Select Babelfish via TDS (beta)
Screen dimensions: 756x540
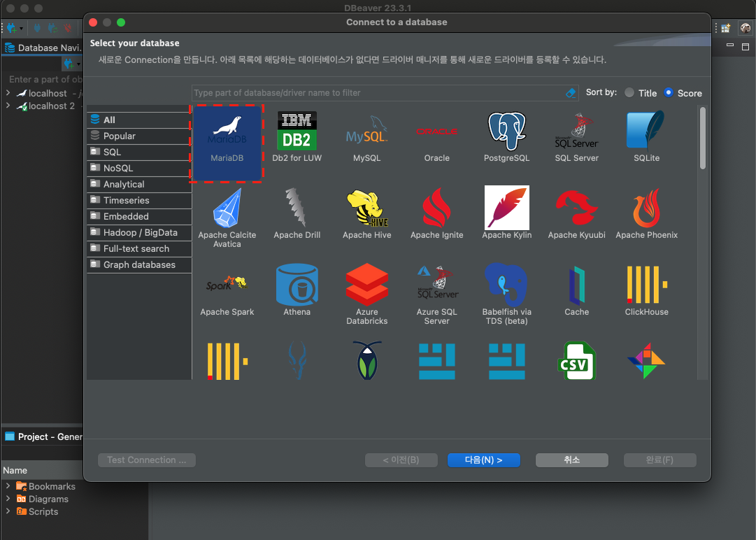click(506, 294)
